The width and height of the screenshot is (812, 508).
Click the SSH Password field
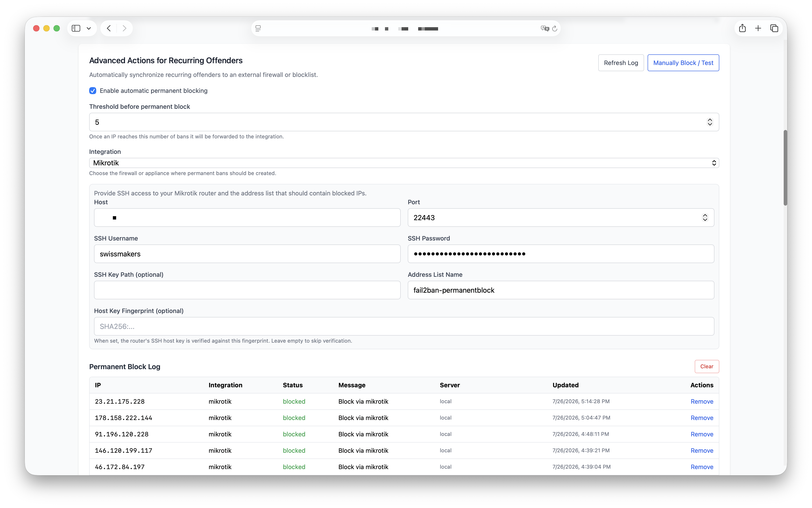coord(561,254)
